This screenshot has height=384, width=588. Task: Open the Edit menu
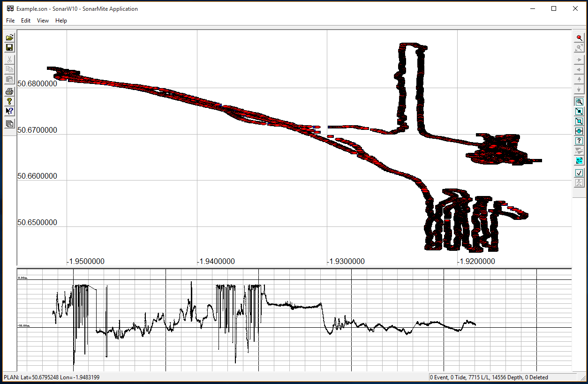26,21
